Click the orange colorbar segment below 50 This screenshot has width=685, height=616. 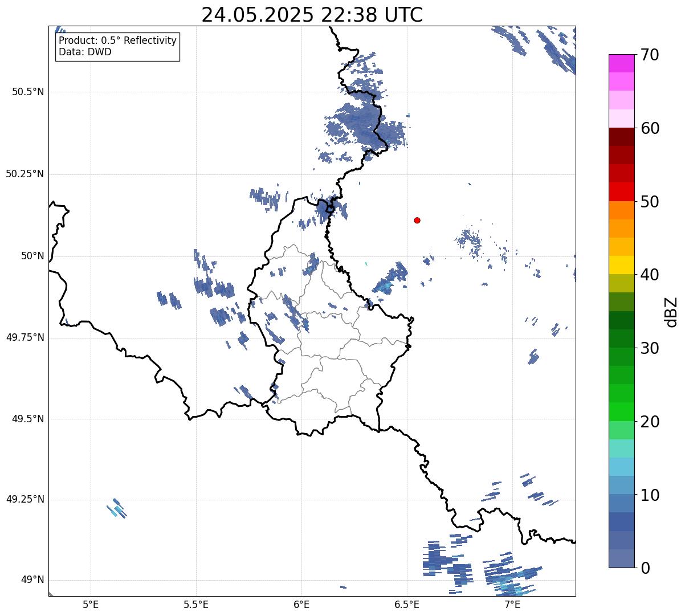pyautogui.click(x=621, y=210)
